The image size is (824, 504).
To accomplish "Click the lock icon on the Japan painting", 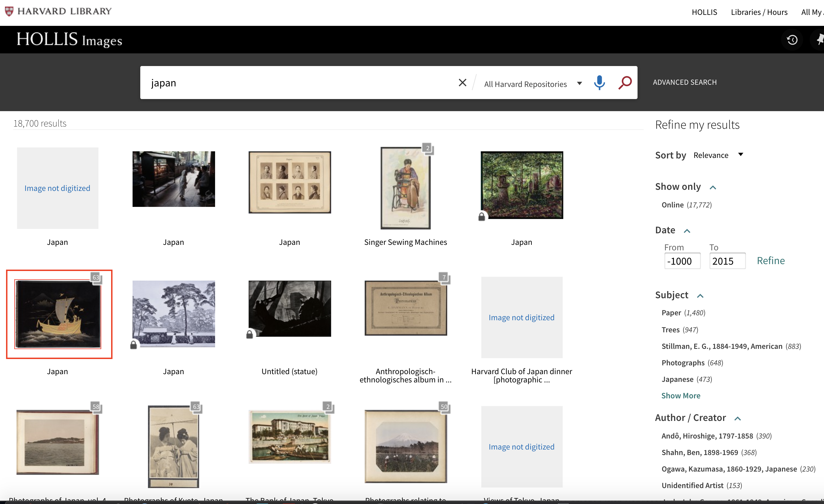I will tap(482, 217).
